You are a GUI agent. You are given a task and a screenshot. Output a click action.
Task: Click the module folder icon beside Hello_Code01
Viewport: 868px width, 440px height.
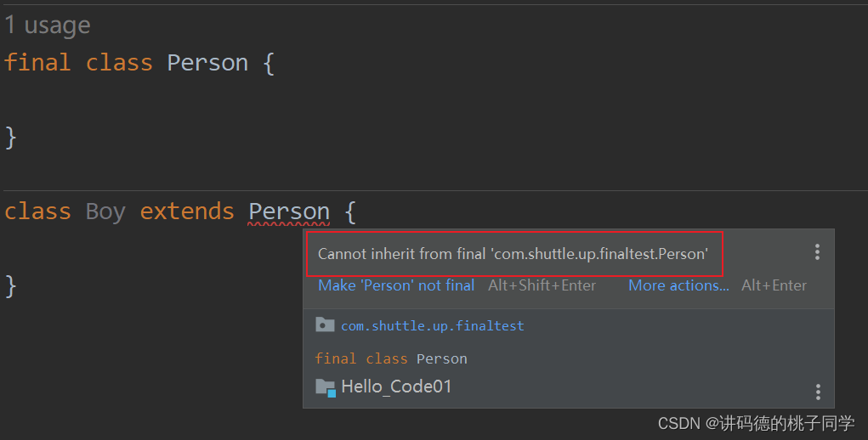click(x=325, y=387)
